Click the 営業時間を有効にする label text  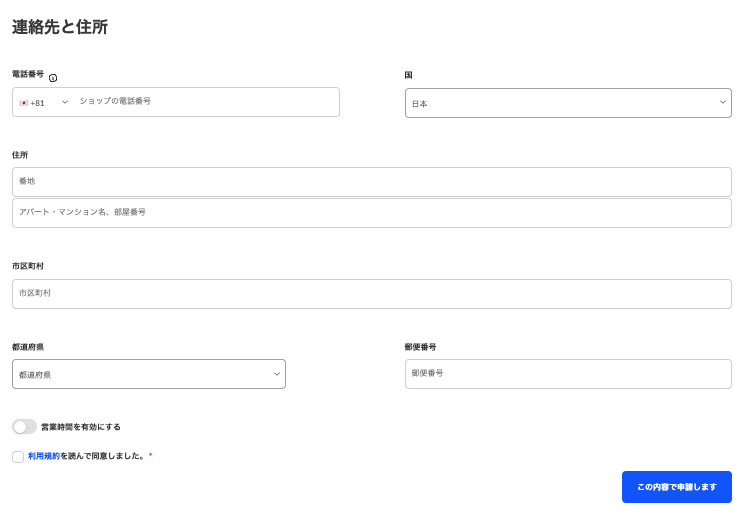tap(81, 427)
